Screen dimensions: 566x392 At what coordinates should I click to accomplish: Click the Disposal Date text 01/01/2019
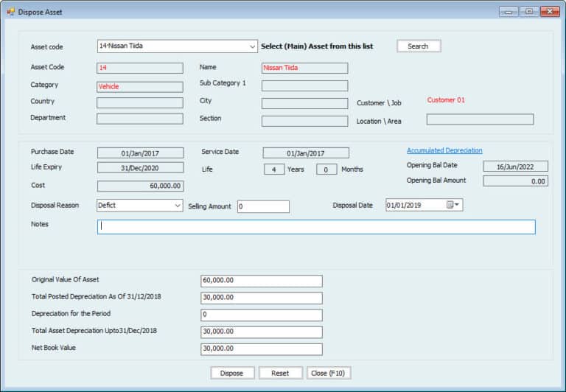tap(404, 206)
